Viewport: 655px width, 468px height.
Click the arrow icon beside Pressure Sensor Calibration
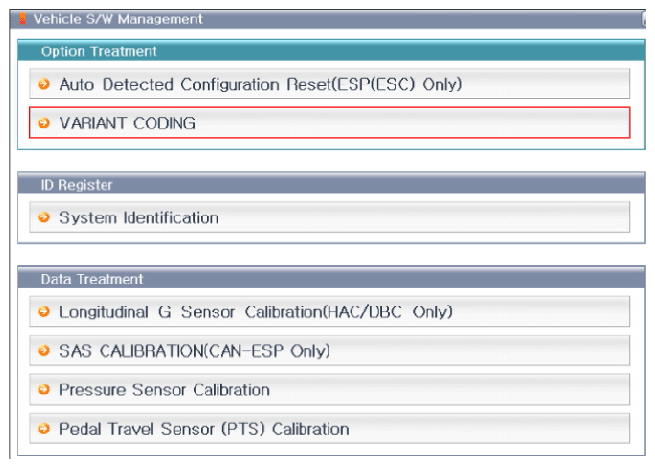[44, 389]
